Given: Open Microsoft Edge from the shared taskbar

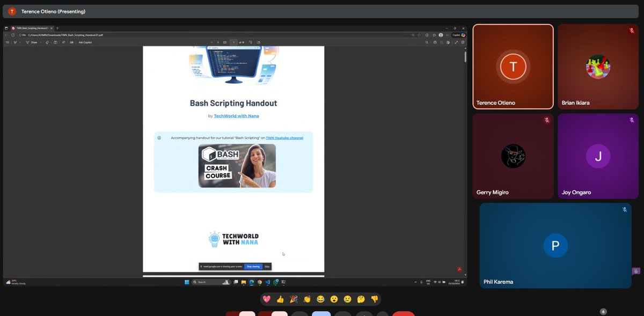Looking at the screenshot, I should 251,282.
